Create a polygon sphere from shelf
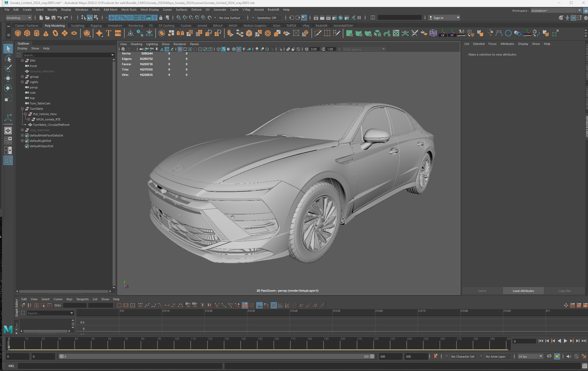Viewport: 588px width, 371px height. pyautogui.click(x=18, y=33)
